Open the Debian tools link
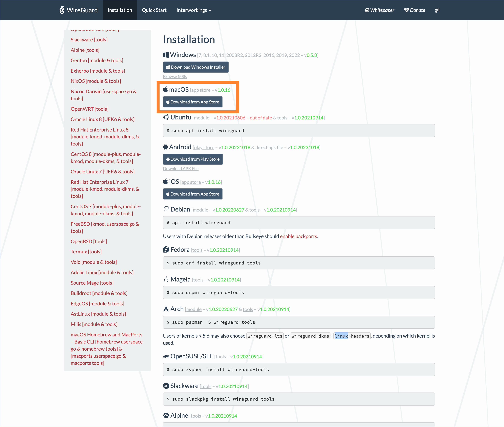Screen dimensions: 504x427 (x=254, y=210)
